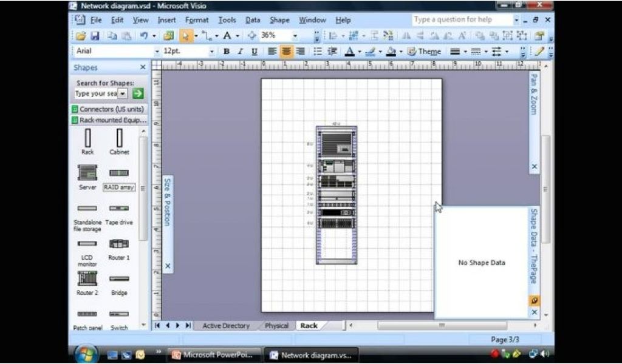The height and width of the screenshot is (364, 622).
Task: Toggle Align Left text alignment
Action: (272, 51)
